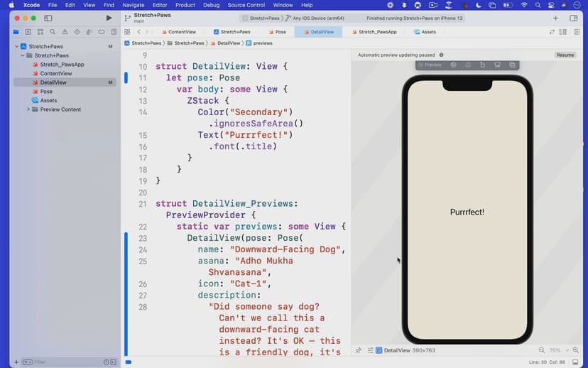Pin the preview with the pin icon
The image size is (588, 368).
point(359,350)
